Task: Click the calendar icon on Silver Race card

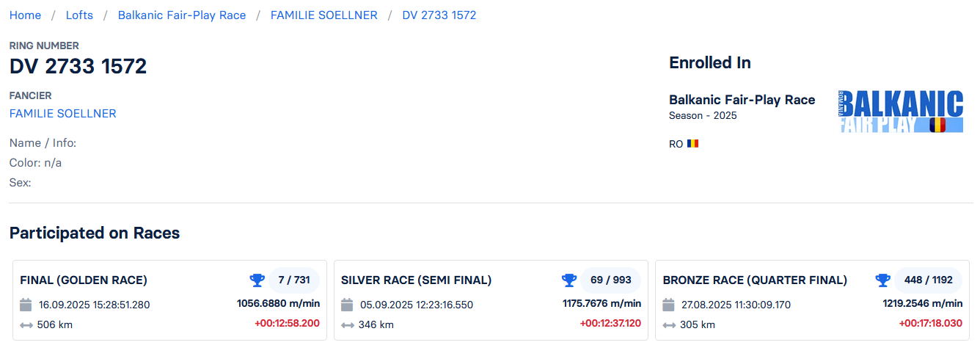Action: click(x=347, y=305)
